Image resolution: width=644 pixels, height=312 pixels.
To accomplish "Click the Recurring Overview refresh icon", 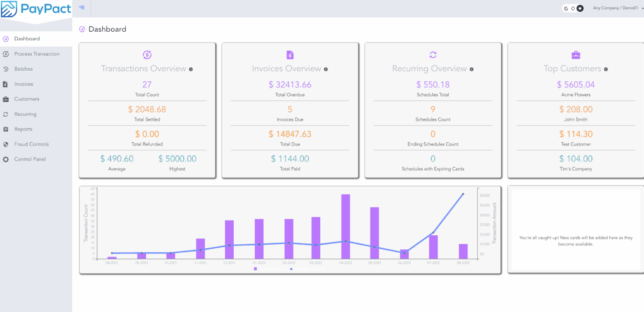I will pos(433,55).
